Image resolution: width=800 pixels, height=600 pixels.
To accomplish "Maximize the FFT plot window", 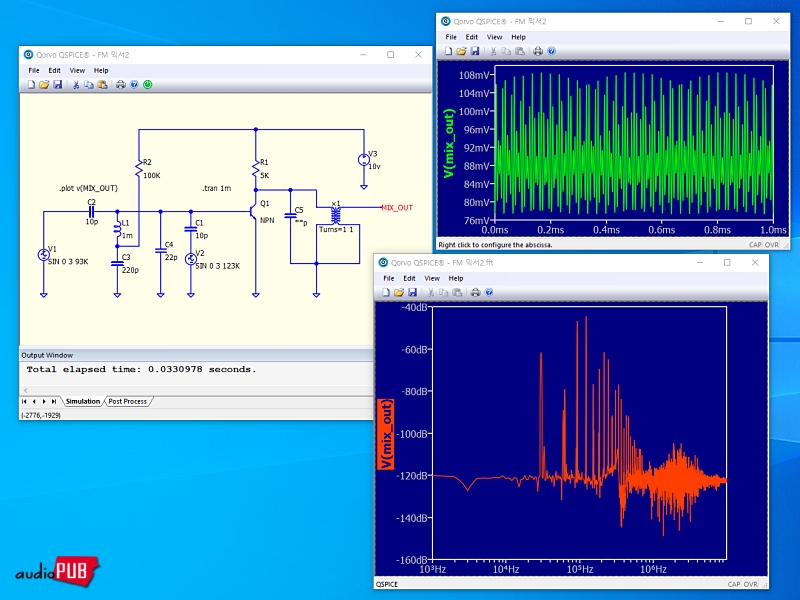I will click(x=727, y=263).
